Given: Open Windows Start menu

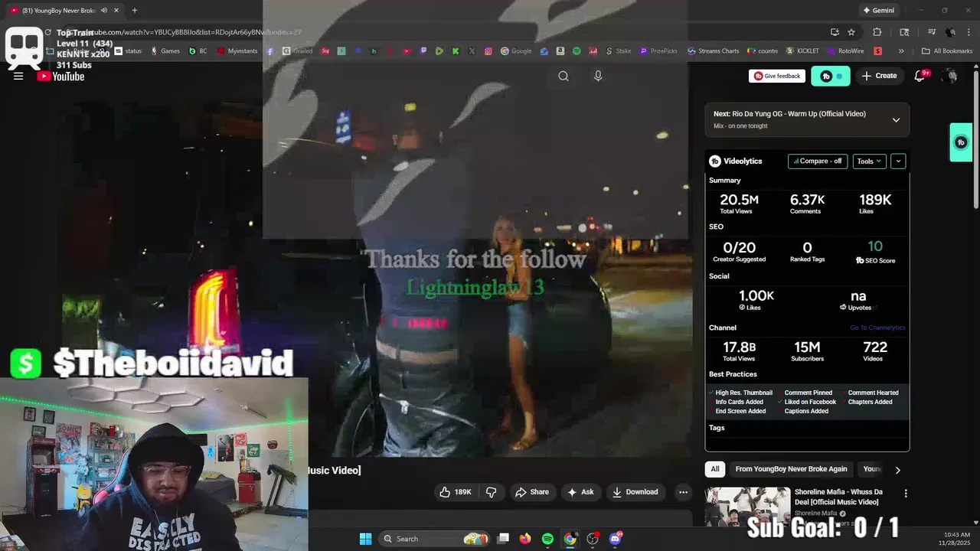Looking at the screenshot, I should click(365, 539).
